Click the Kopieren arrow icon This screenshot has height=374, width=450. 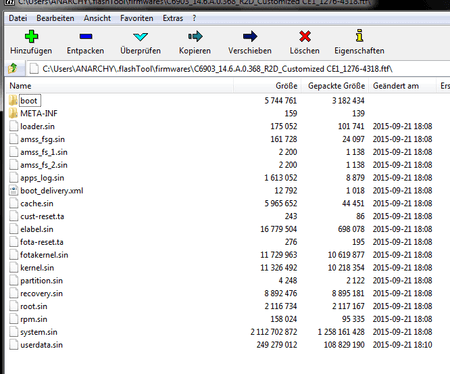pyautogui.click(x=195, y=36)
